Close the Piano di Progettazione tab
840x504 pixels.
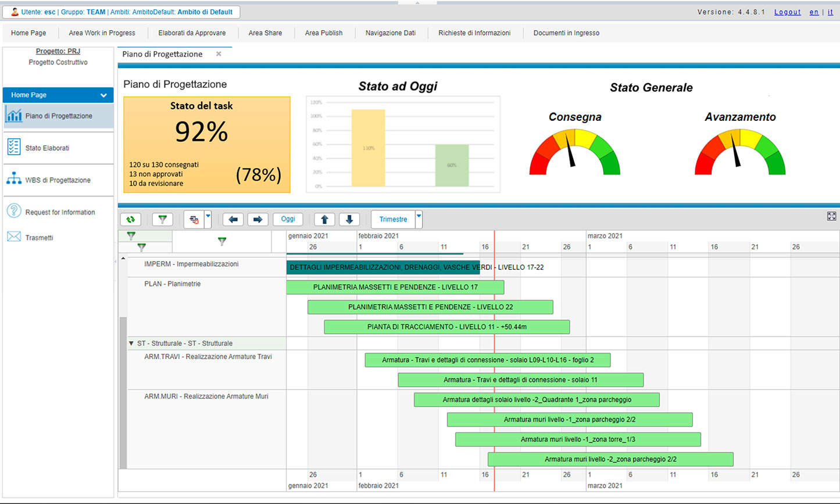click(x=219, y=54)
